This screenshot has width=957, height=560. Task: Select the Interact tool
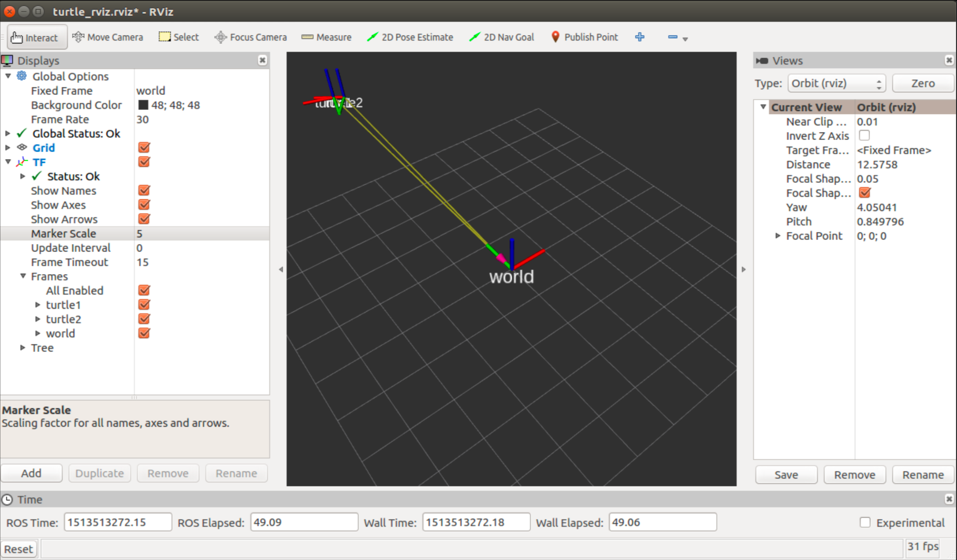pos(37,37)
